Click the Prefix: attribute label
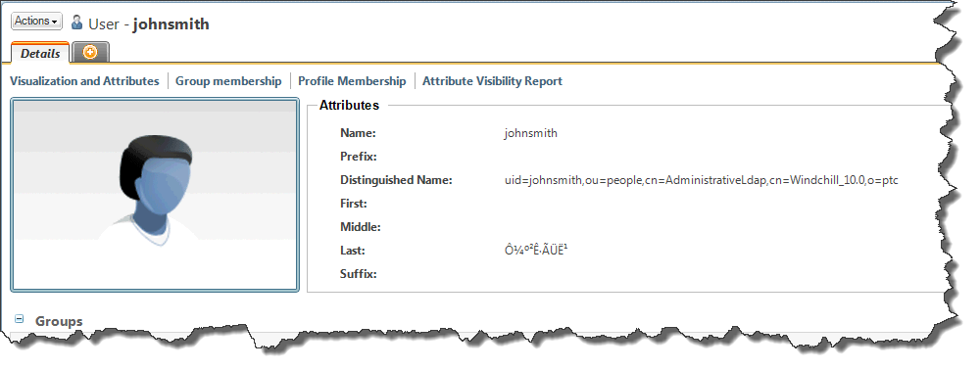 (358, 157)
